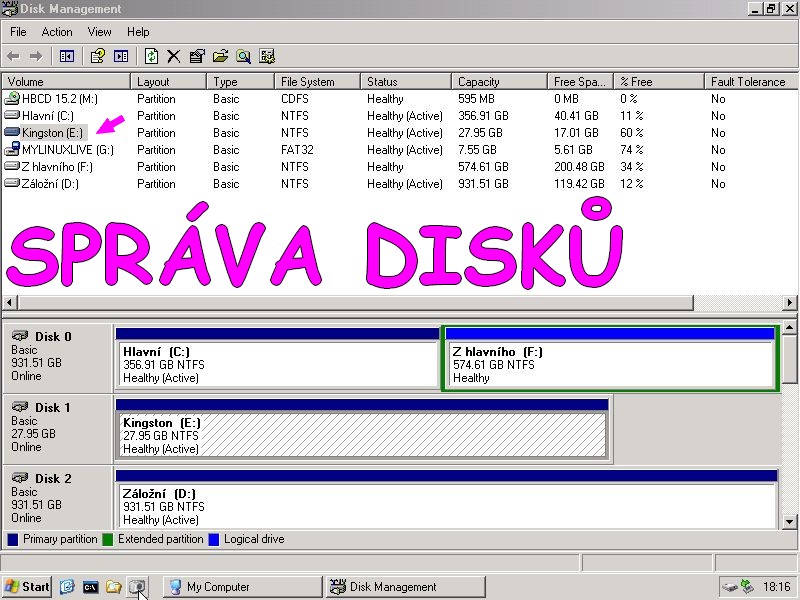
Task: Click the Extended partition legend swatch
Action: (x=108, y=539)
